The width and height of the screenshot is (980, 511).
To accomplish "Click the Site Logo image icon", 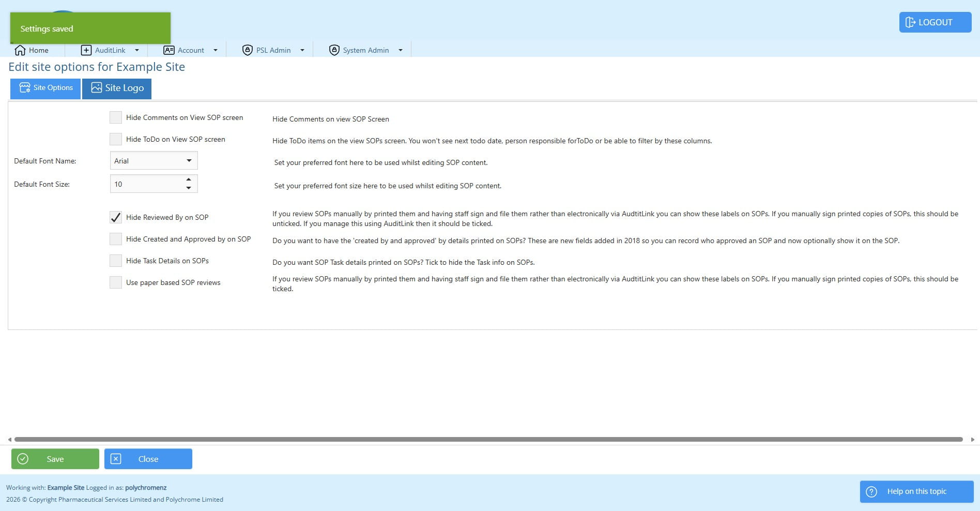I will [x=97, y=87].
